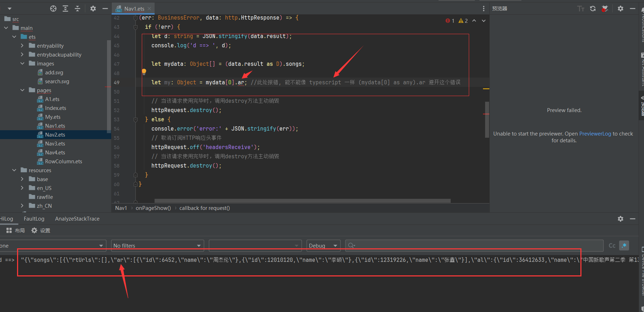Go to next highlighted error arrow
644x312 pixels.
coord(484,21)
